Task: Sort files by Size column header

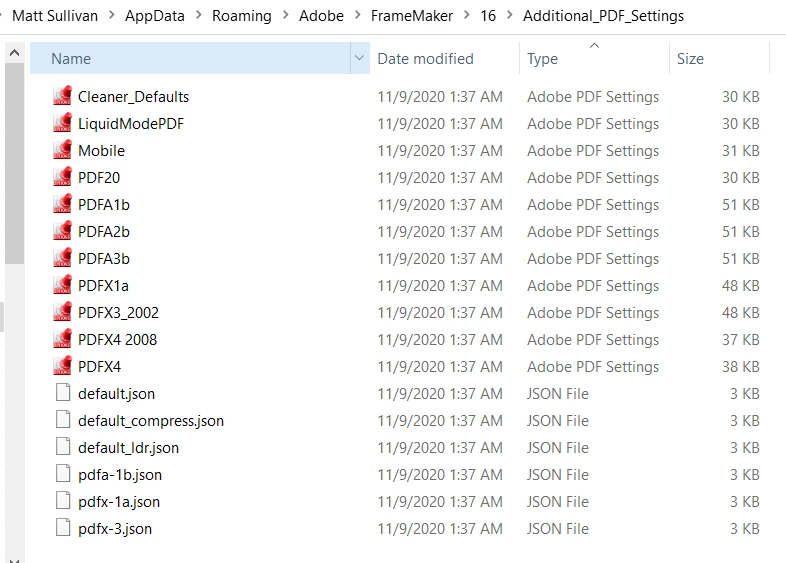Action: coord(719,58)
